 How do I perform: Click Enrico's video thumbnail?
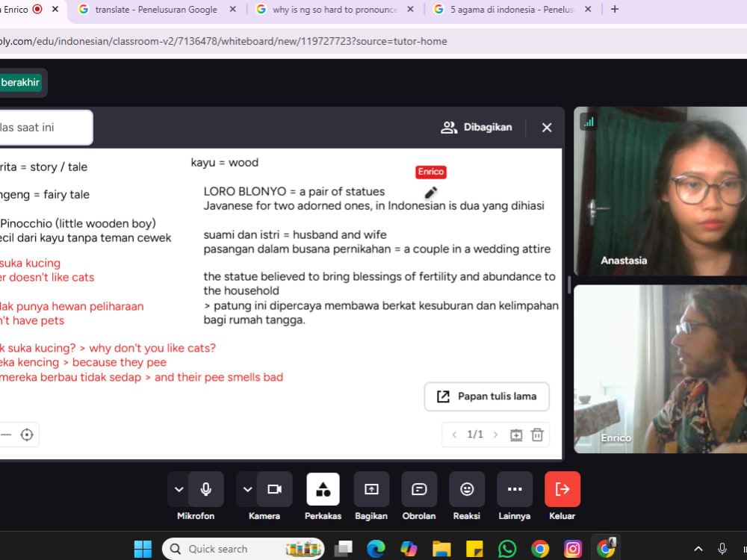(x=660, y=369)
